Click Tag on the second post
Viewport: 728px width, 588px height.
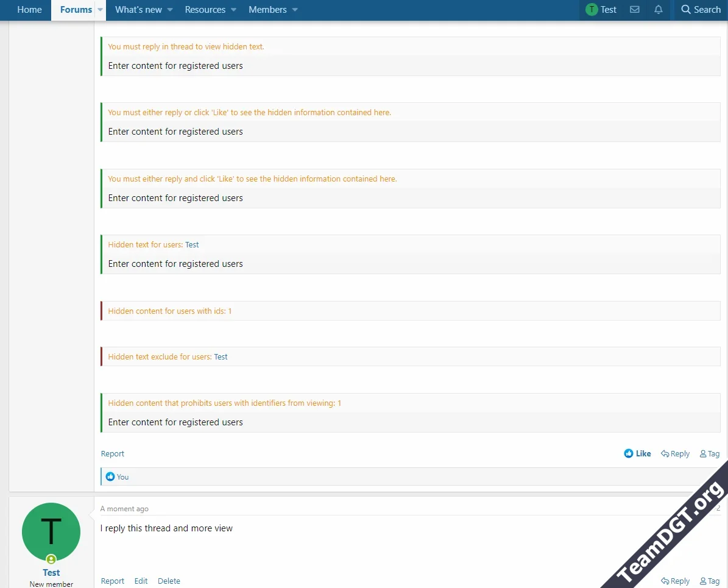[709, 581]
